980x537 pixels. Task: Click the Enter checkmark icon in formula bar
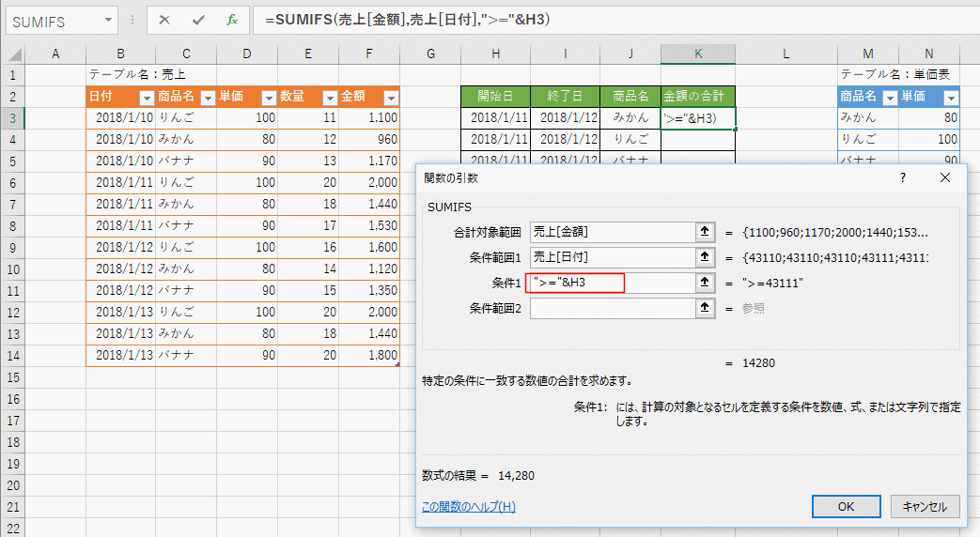click(197, 19)
